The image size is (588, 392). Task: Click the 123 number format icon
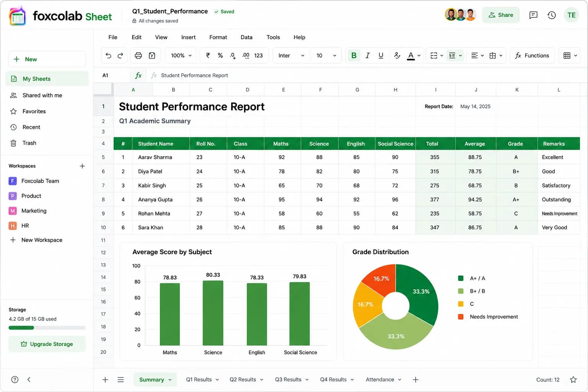coord(258,56)
